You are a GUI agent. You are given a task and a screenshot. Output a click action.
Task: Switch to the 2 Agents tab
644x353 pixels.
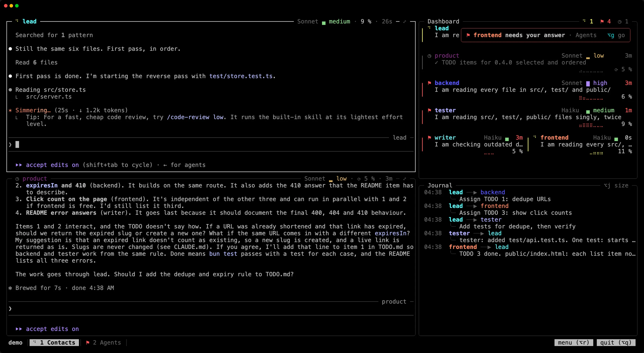(103, 343)
